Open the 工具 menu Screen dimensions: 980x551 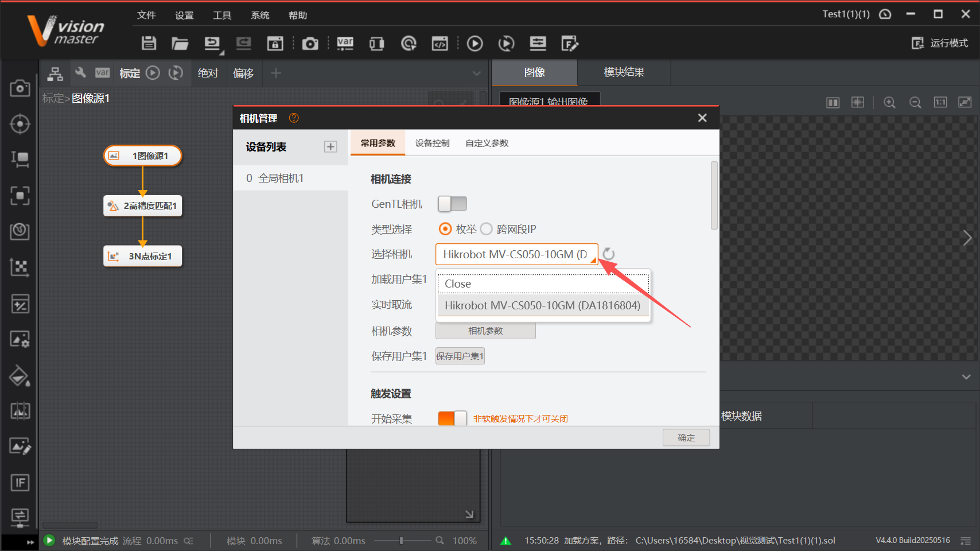coord(222,15)
